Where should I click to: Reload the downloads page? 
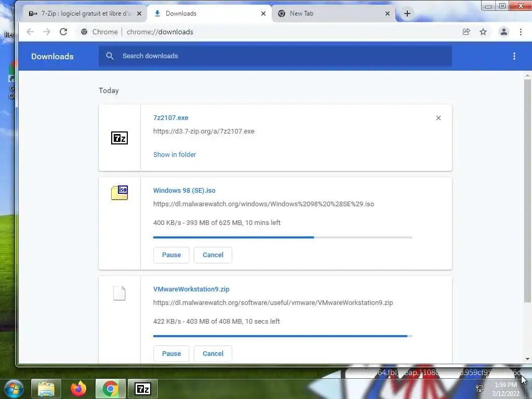pos(63,32)
